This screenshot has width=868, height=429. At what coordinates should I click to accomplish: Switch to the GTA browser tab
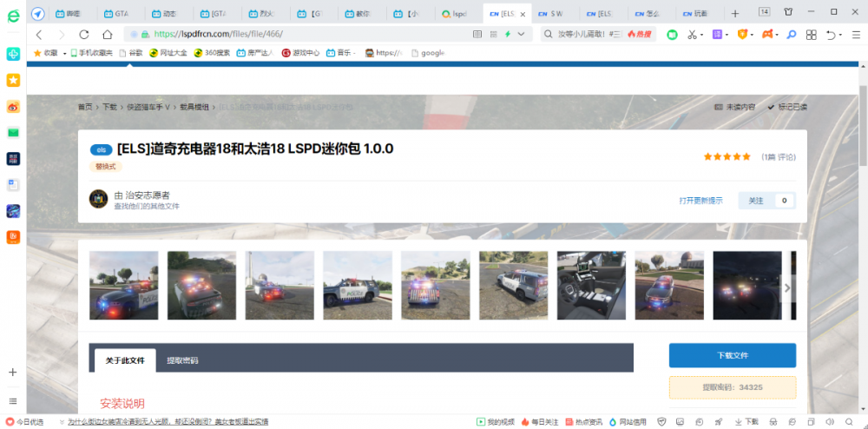[x=122, y=14]
